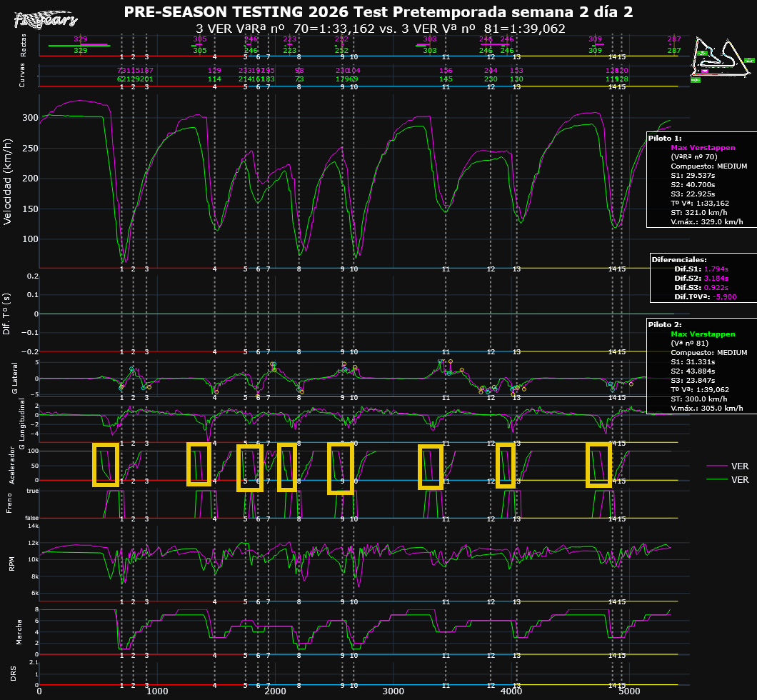The image size is (757, 700).
Task: Select green 'Max Verstappen' name in Piloto 2
Action: point(703,334)
